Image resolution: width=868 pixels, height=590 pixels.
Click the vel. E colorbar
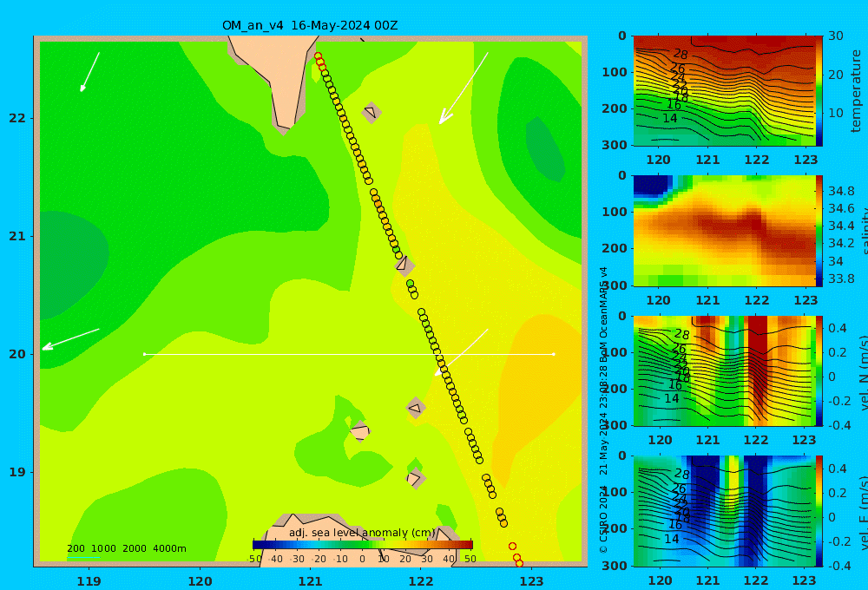point(819,511)
